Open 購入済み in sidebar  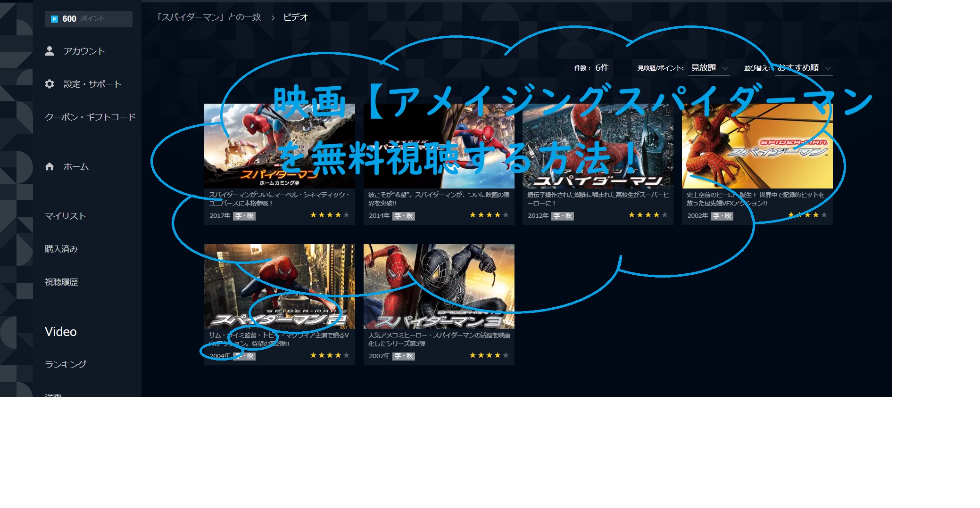pos(61,249)
